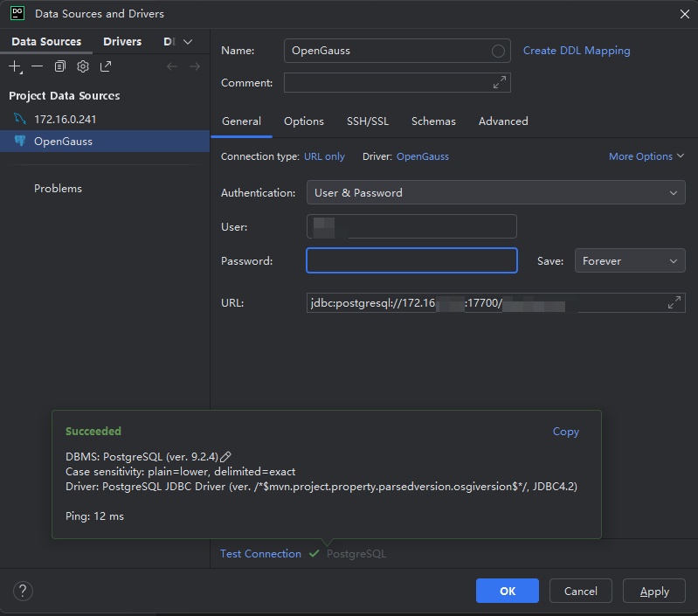Open data source settings gear icon
The height and width of the screenshot is (616, 698).
tap(83, 66)
